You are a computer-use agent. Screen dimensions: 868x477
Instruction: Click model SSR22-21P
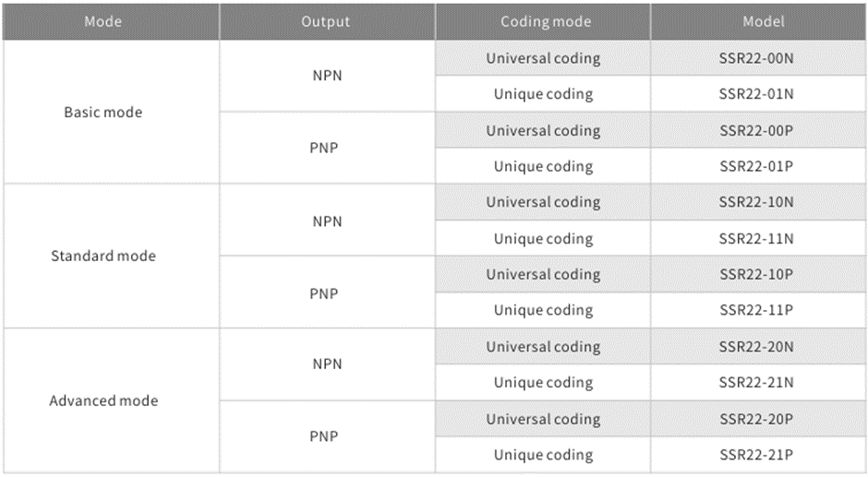756,455
